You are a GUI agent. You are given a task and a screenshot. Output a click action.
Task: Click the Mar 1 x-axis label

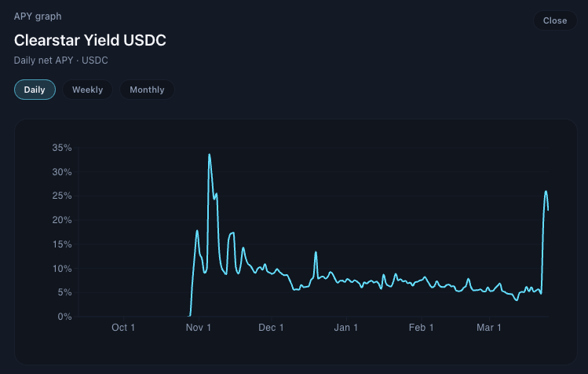tap(489, 328)
